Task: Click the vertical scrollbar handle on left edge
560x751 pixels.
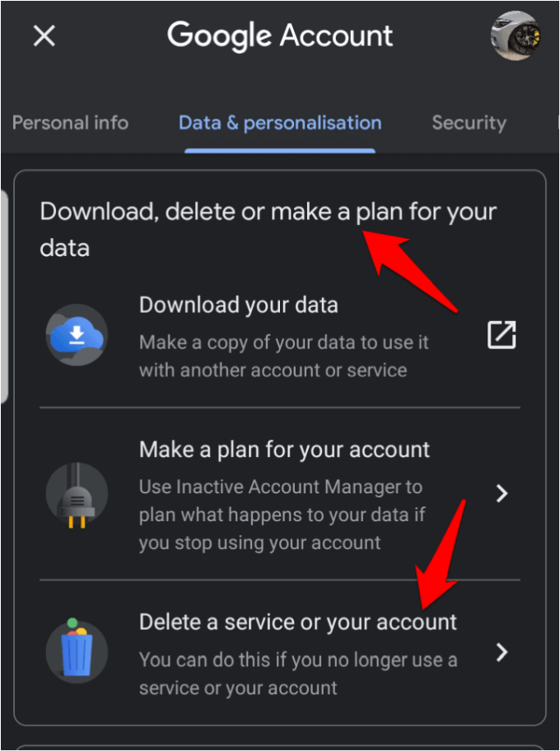Action: 3,296
